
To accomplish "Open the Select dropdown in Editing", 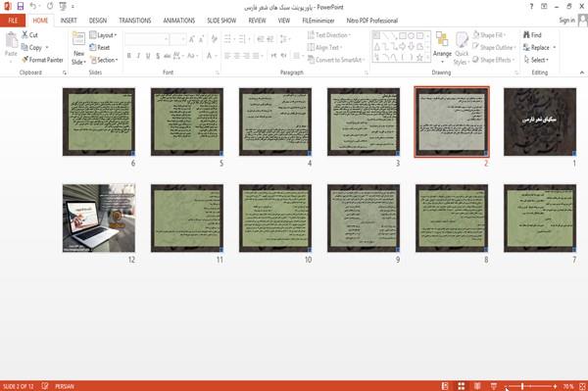I will click(x=537, y=60).
